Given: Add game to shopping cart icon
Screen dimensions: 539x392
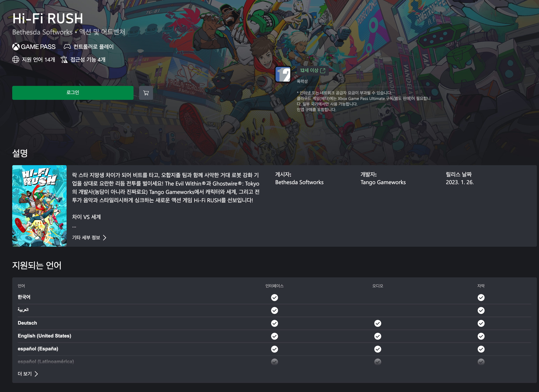Looking at the screenshot, I should (x=146, y=93).
